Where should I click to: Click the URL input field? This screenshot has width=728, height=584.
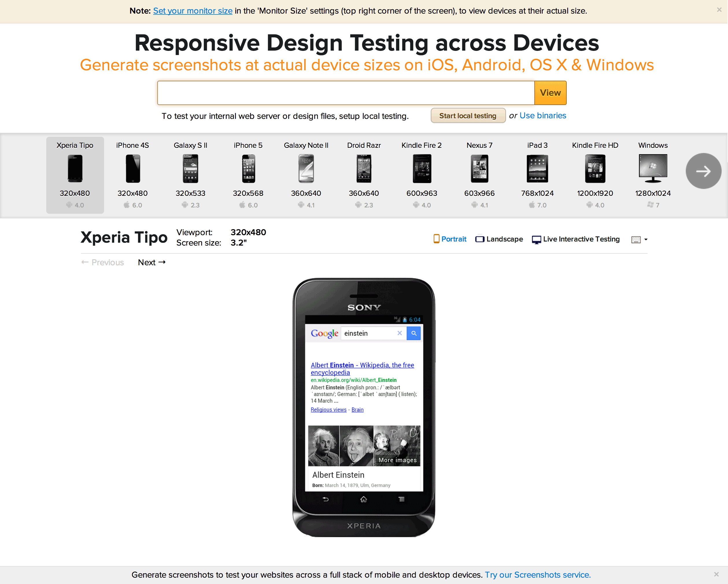[x=346, y=93]
